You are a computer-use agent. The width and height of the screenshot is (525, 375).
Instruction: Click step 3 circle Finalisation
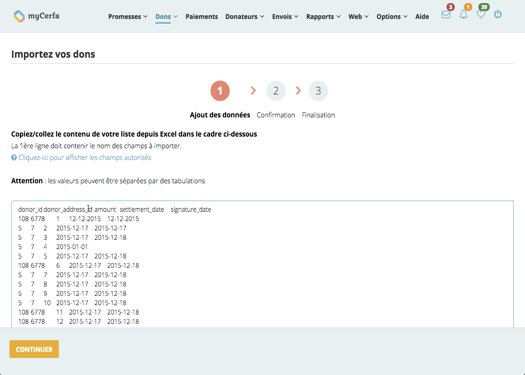pos(318,91)
